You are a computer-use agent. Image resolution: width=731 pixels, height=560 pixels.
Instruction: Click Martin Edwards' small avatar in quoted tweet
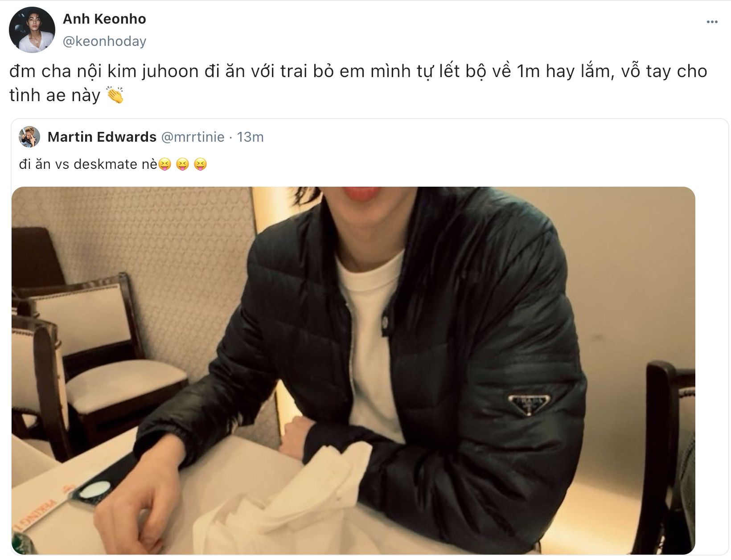[x=29, y=137]
